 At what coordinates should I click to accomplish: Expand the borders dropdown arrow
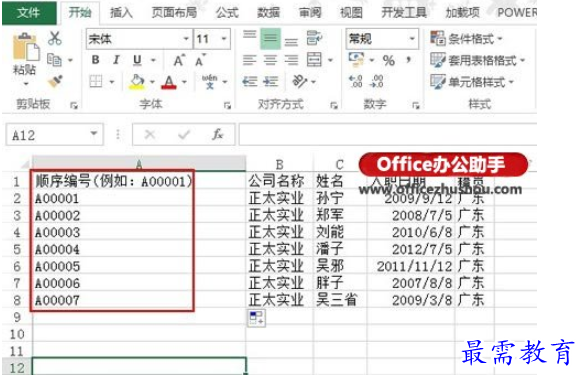pyautogui.click(x=112, y=82)
